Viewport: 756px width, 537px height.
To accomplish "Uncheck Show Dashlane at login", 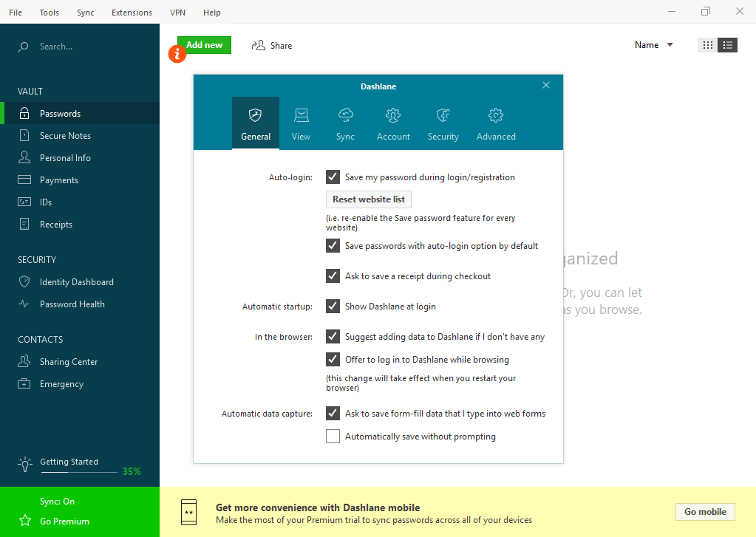I will tap(333, 306).
